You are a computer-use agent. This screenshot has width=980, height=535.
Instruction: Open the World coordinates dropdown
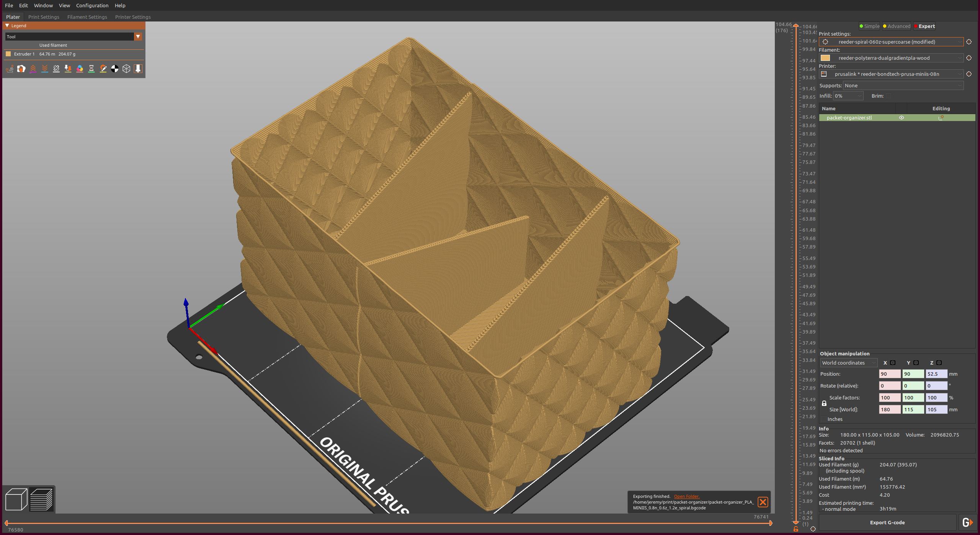[x=848, y=363]
